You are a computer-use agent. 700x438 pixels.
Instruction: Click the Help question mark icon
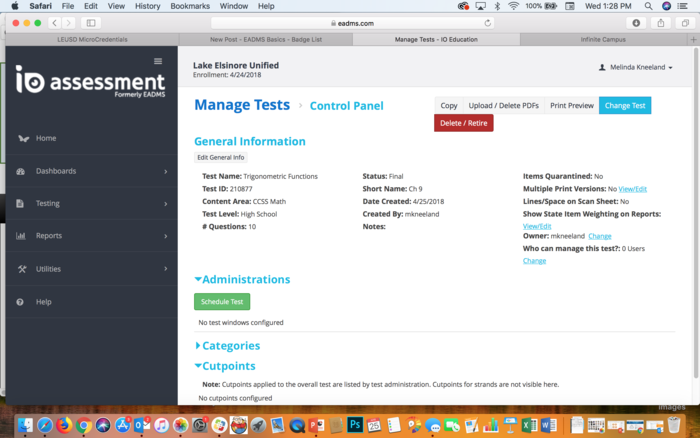(22, 301)
